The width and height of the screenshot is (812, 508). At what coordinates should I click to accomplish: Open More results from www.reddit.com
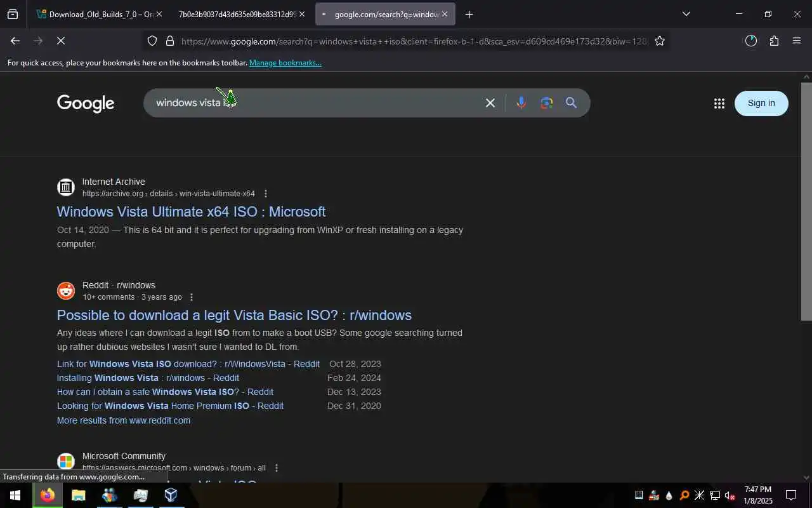124,420
